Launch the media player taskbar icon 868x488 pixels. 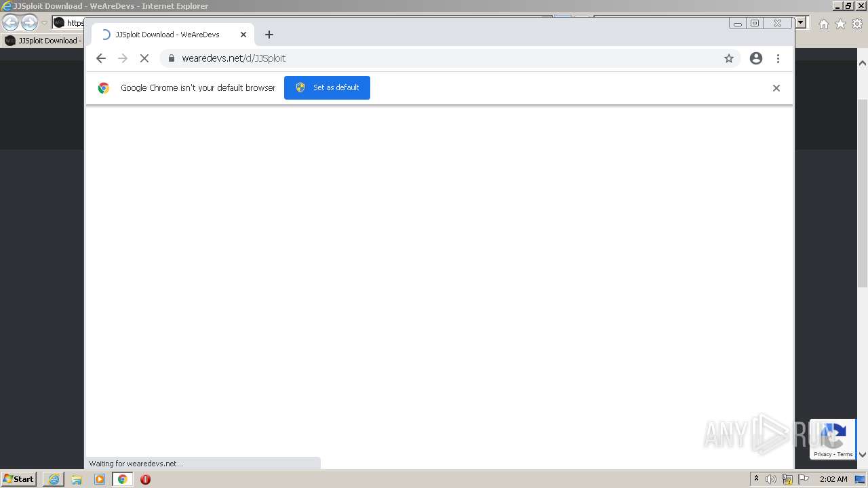tap(100, 479)
